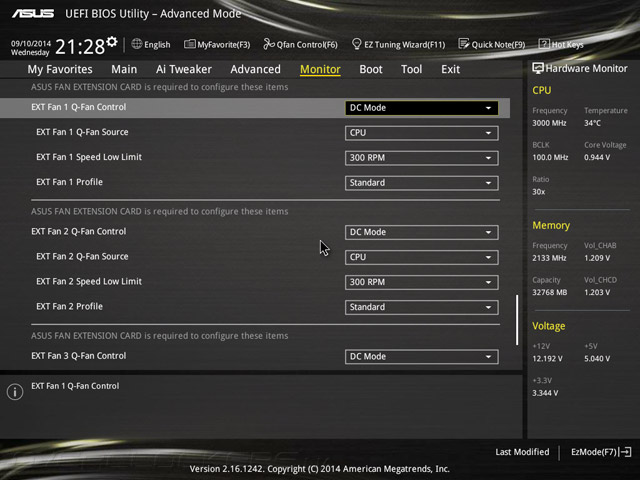Select the EXT Fan 1 Speed Low Limit label
The image size is (640, 480).
(89, 157)
